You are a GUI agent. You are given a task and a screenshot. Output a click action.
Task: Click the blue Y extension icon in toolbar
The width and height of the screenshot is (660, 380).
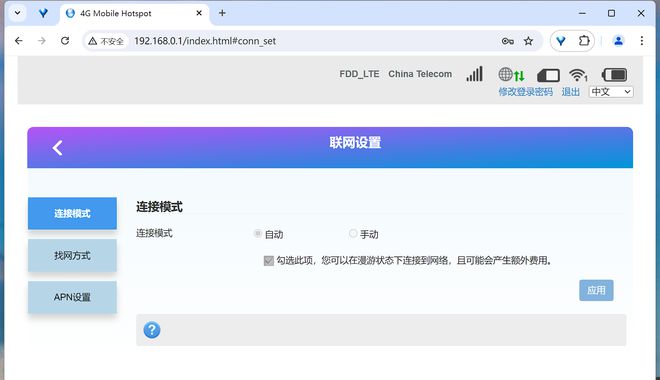[x=561, y=41]
